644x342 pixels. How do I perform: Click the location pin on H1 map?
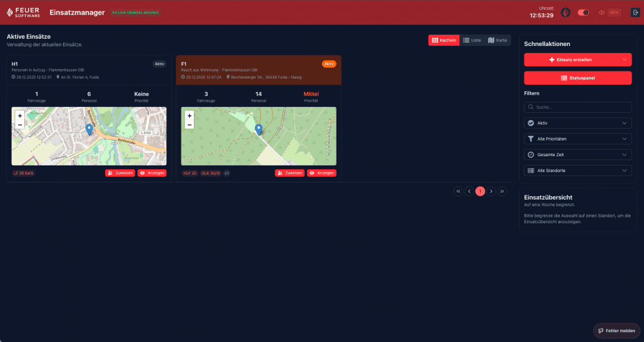pos(89,129)
